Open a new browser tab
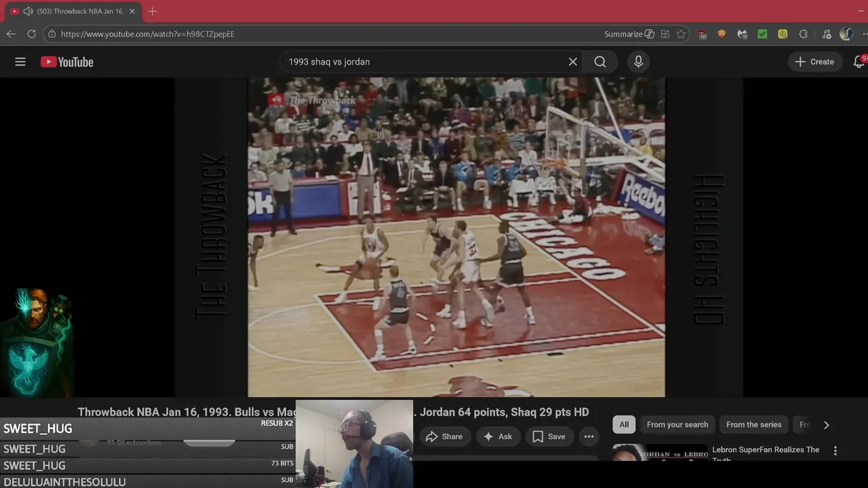This screenshot has width=868, height=488. pyautogui.click(x=153, y=12)
